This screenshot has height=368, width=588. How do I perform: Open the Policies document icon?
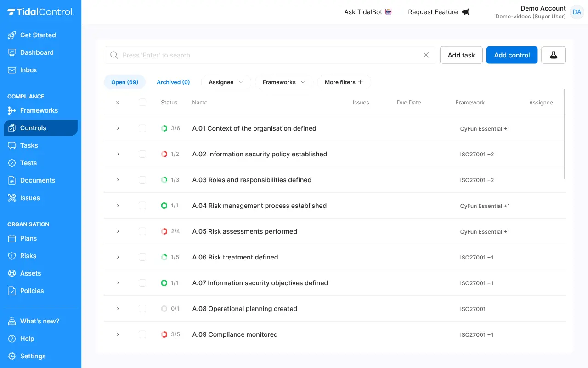12,291
